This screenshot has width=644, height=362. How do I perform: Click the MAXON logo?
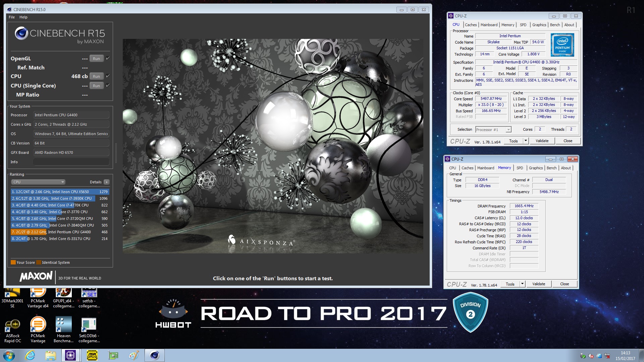[x=36, y=277]
